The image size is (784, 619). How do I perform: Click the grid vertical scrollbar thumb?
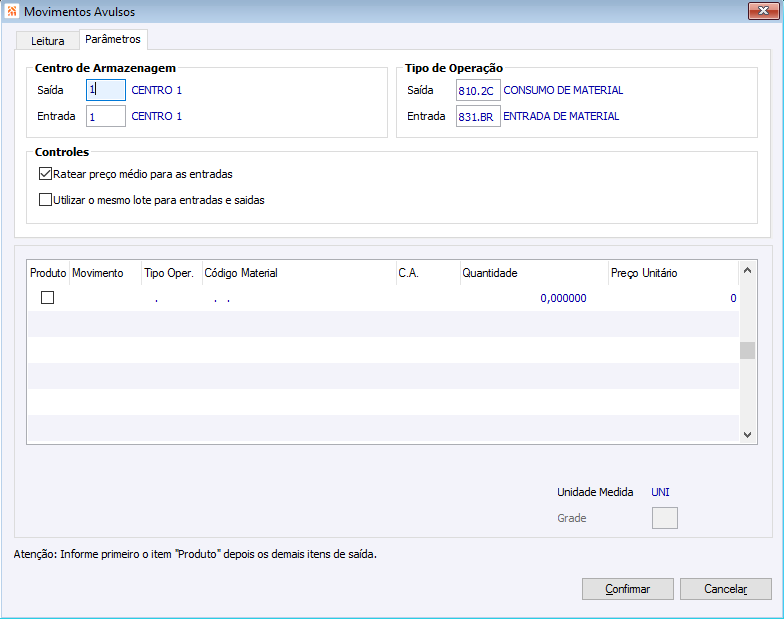pos(748,350)
